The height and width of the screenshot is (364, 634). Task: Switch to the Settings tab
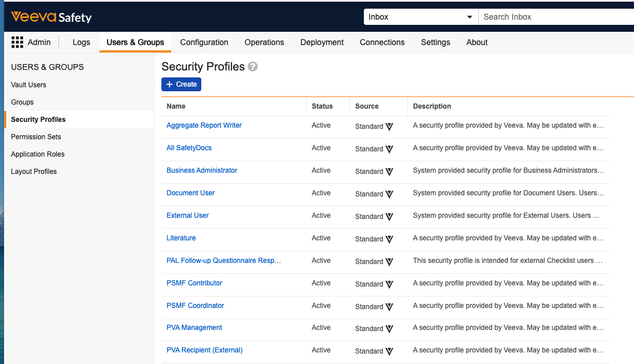(x=436, y=42)
